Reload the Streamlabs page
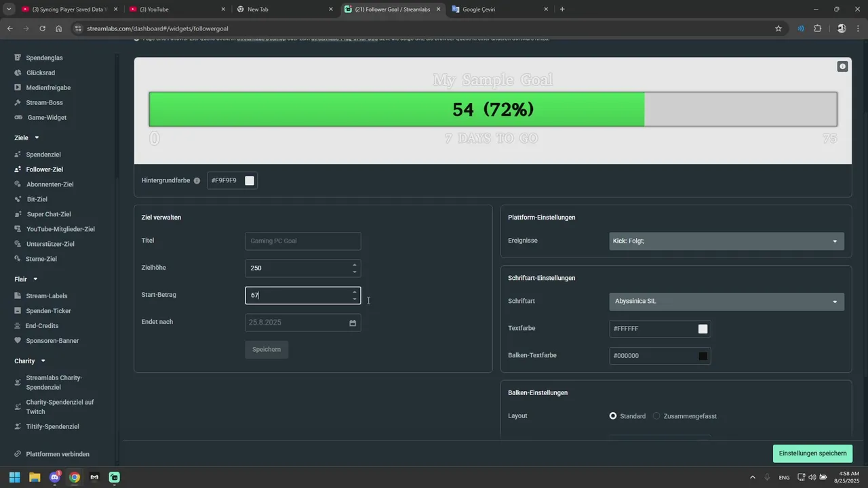The width and height of the screenshot is (868, 488). tap(42, 28)
